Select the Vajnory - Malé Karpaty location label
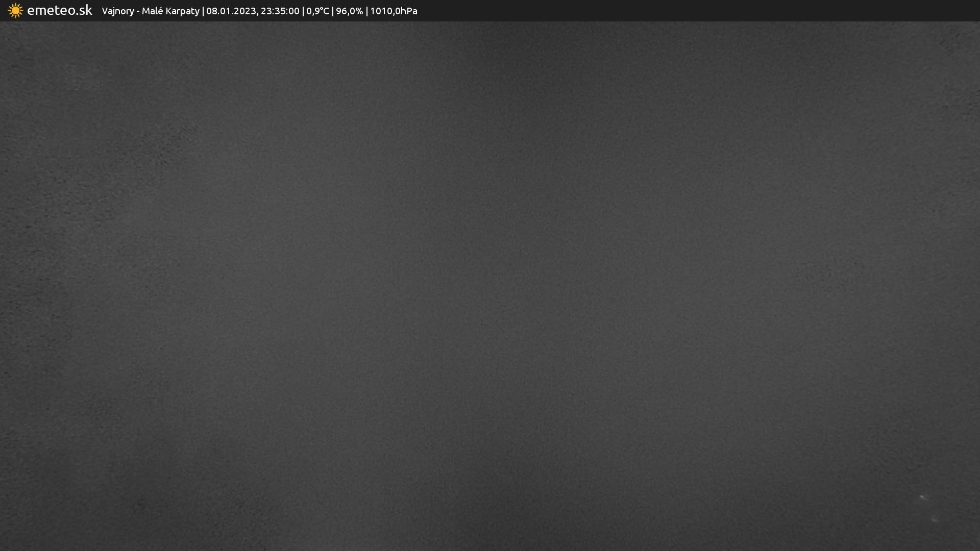The width and height of the screenshot is (980, 551). [x=151, y=11]
